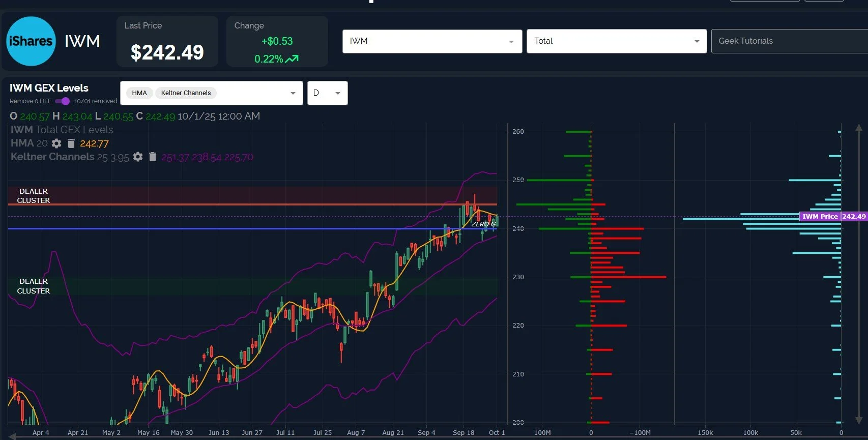This screenshot has height=440, width=868.
Task: Click the +$0.53 change value
Action: pyautogui.click(x=277, y=41)
